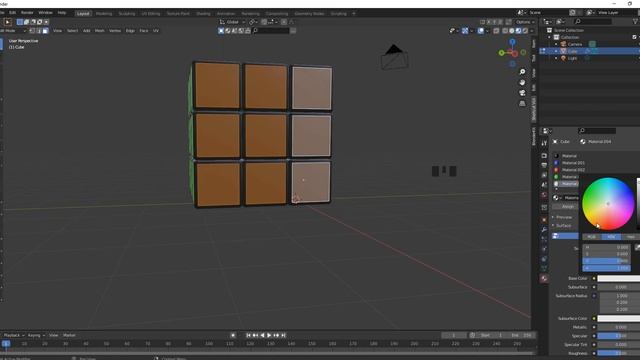Screen dimensions: 640x360
Task: Click the Base Color swatch
Action: pos(618,278)
